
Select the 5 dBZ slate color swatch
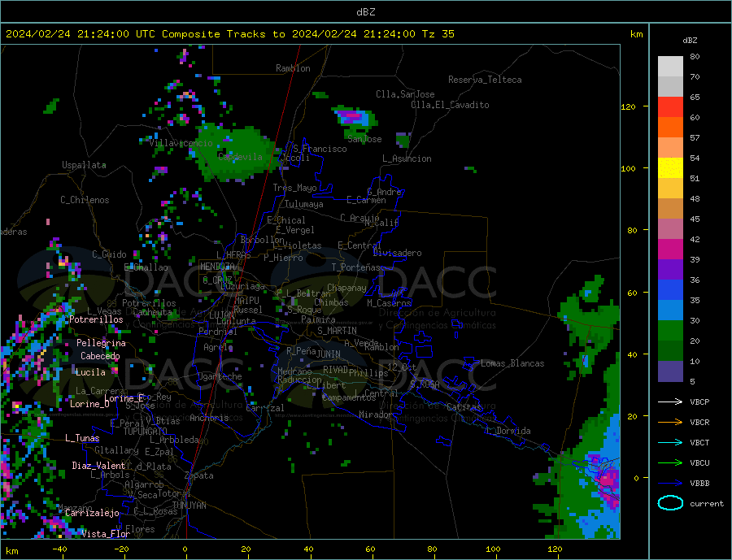point(670,371)
